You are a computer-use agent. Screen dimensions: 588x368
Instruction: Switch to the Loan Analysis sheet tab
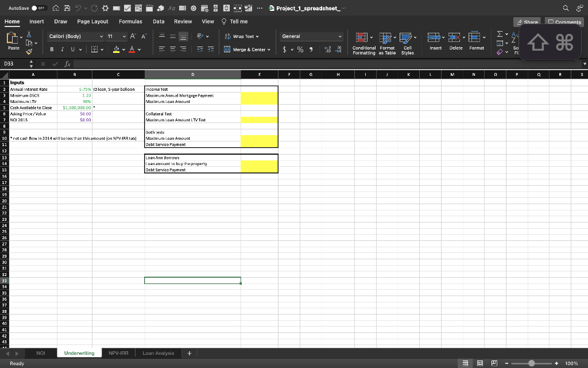tap(158, 353)
